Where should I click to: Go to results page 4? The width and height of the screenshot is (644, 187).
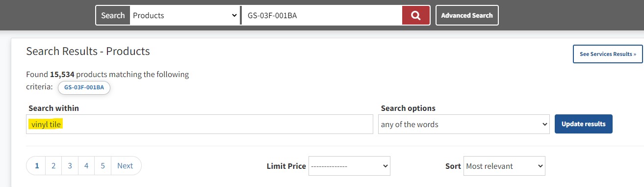[86, 166]
